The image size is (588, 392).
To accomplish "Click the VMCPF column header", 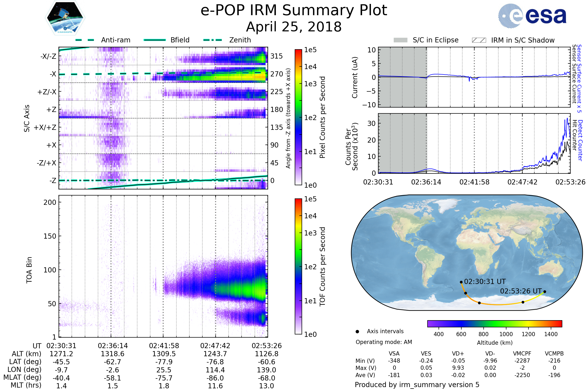I will click(522, 354).
